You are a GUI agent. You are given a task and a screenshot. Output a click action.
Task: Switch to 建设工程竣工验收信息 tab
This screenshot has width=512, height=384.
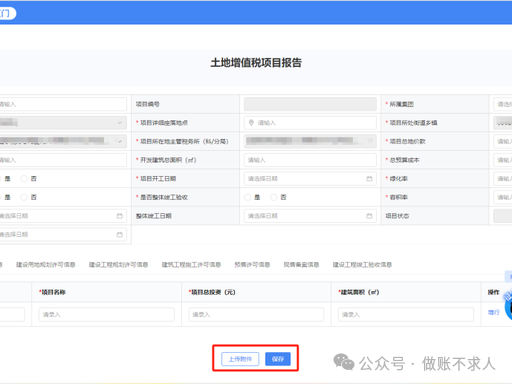pyautogui.click(x=362, y=265)
